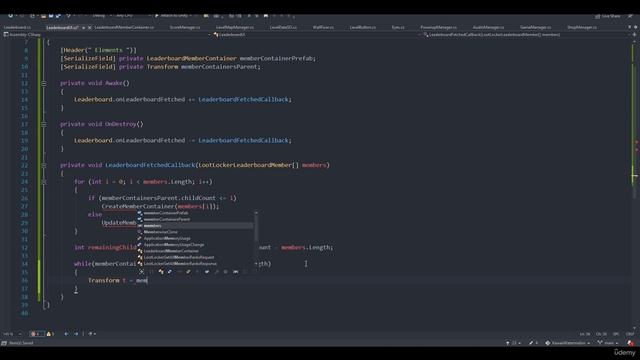This screenshot has height=360, width=640.
Task: Open the ScoreManager.cs tab
Action: (x=185, y=27)
